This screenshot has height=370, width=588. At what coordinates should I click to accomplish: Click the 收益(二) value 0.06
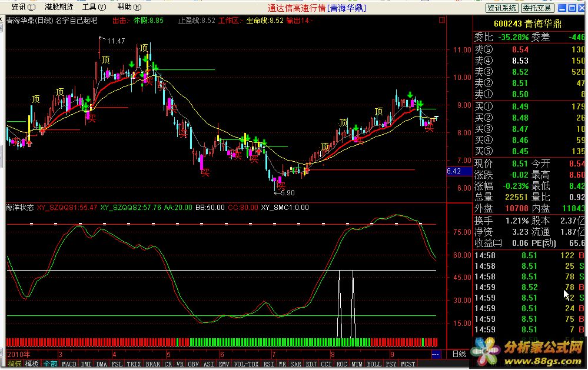[520, 244]
